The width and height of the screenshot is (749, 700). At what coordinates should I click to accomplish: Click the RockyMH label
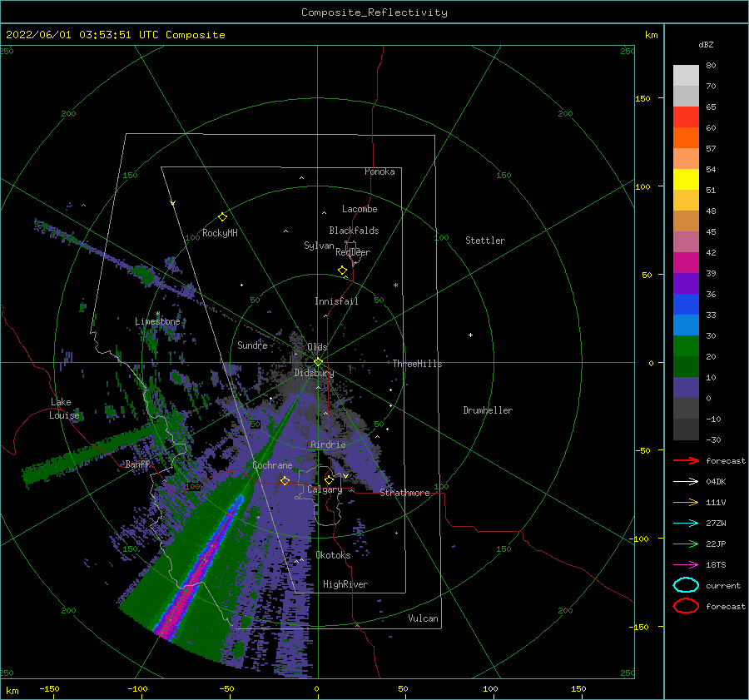coord(220,233)
